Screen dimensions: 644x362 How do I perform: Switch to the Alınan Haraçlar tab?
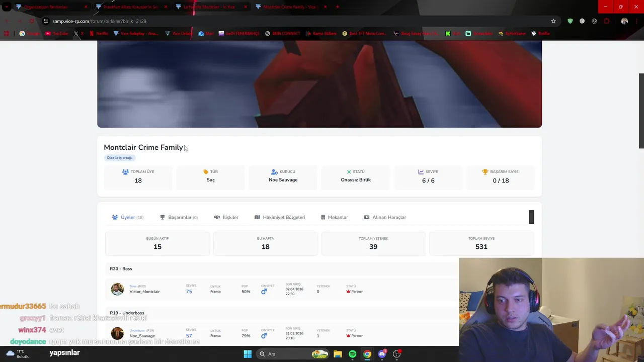coord(385,217)
